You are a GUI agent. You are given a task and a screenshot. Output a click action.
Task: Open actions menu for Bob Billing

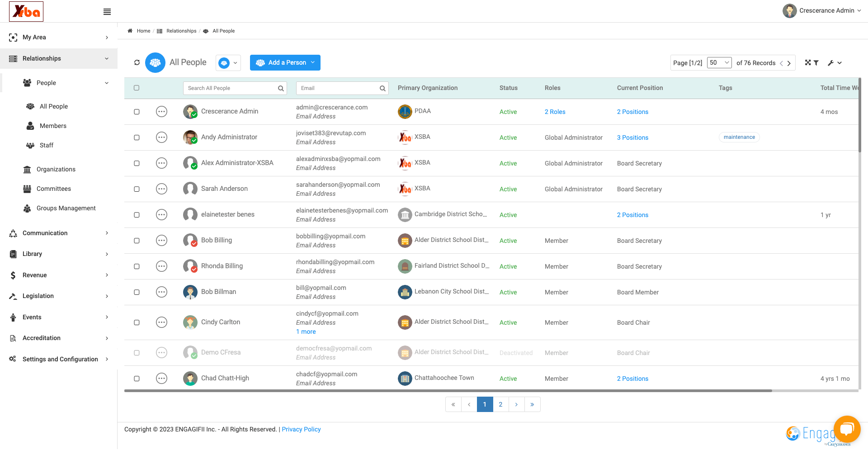point(161,241)
